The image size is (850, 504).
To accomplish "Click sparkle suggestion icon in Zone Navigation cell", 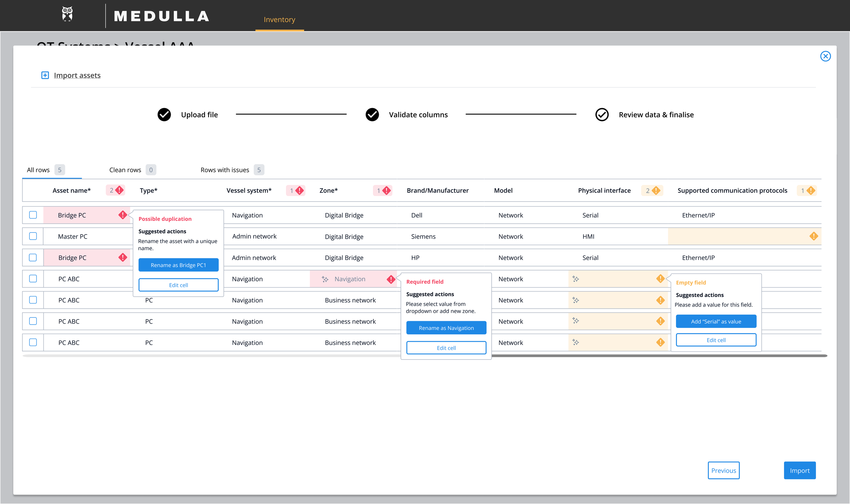I will (325, 279).
